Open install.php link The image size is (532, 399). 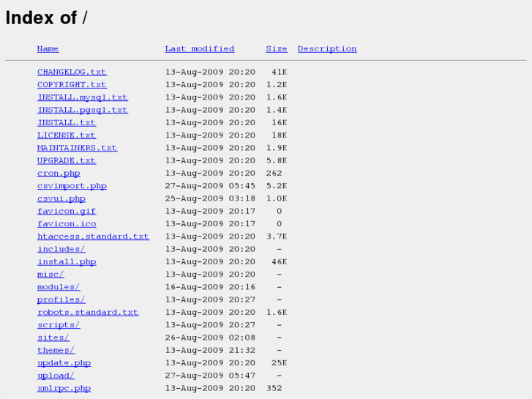pos(67,262)
